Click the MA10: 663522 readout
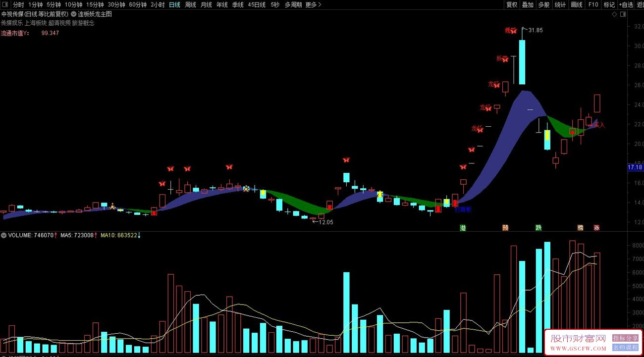Image resolution: width=644 pixels, height=357 pixels. coord(119,235)
